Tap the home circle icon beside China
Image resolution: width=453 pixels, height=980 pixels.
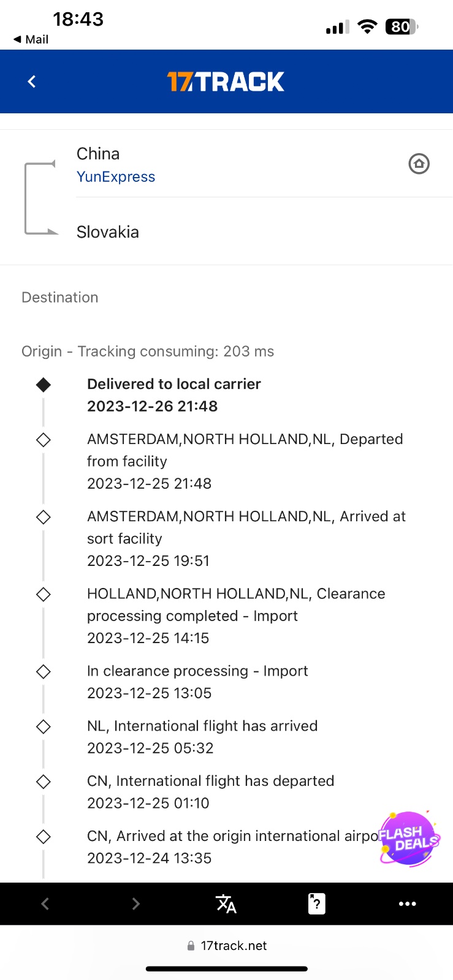[x=419, y=164]
